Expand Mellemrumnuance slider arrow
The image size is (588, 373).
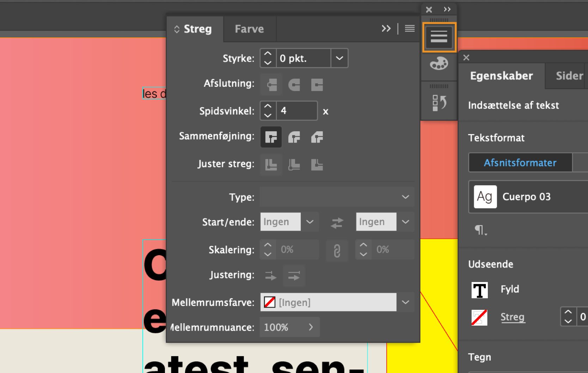coord(311,327)
